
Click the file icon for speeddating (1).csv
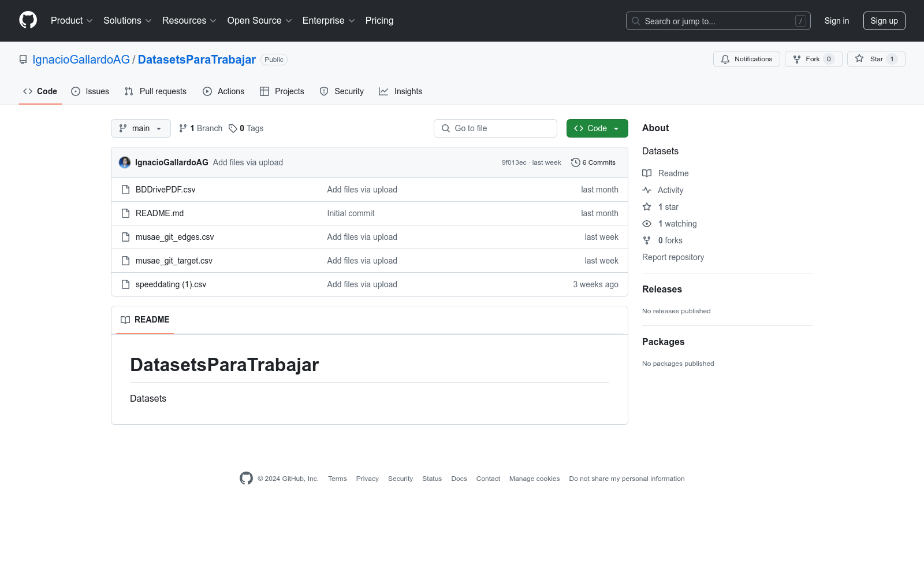125,284
